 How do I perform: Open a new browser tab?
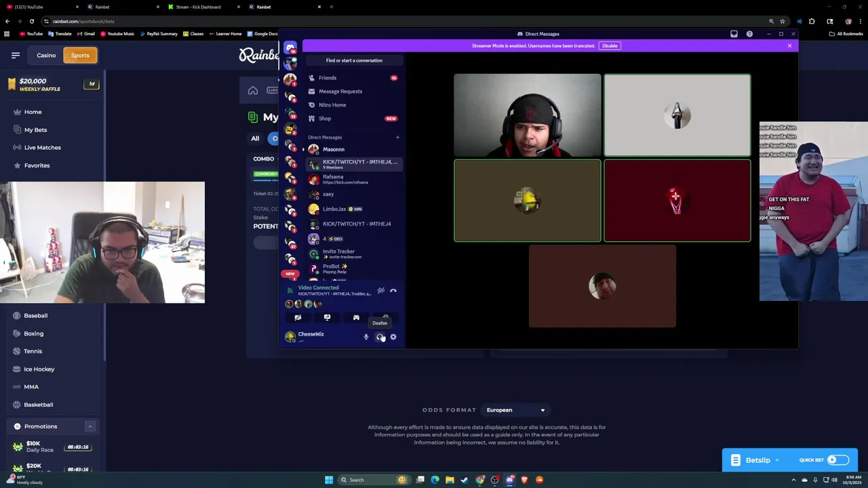tap(331, 7)
